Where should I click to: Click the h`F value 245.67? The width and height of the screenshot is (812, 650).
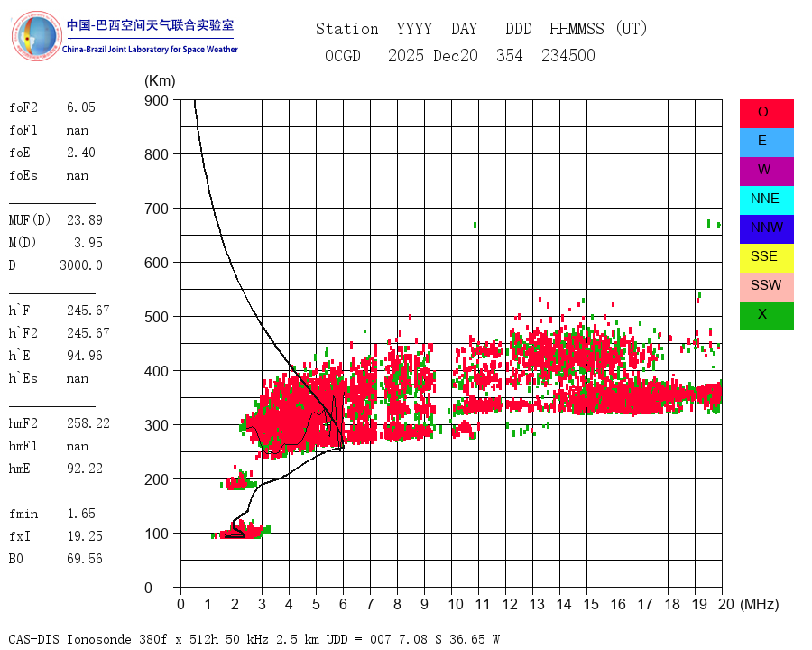[x=88, y=310]
